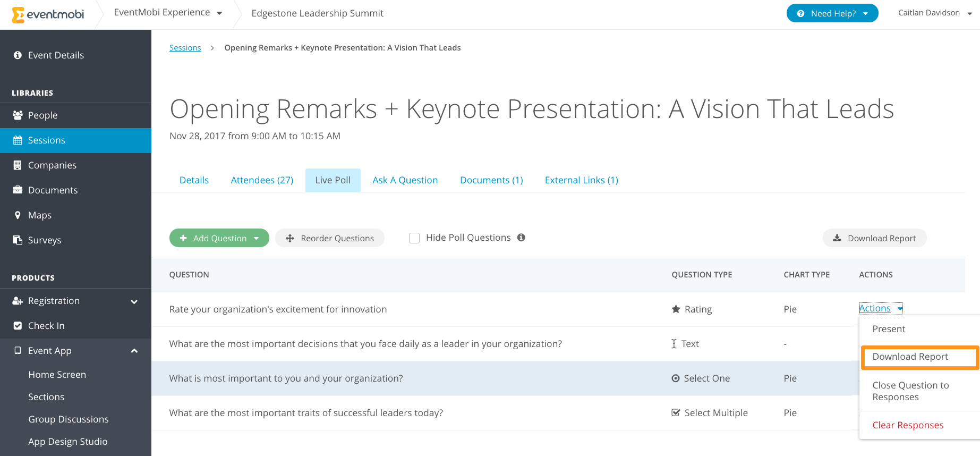Image resolution: width=980 pixels, height=456 pixels.
Task: Click the Event App phone icon
Action: 18,351
